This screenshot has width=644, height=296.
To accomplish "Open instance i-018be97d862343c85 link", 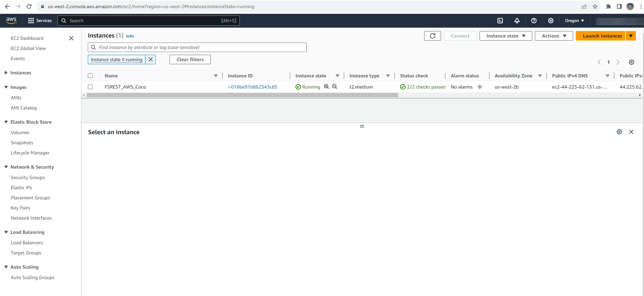I will [253, 87].
